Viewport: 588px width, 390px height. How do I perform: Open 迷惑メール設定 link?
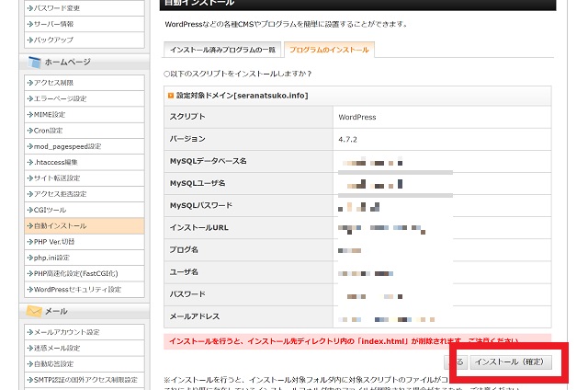[85, 348]
